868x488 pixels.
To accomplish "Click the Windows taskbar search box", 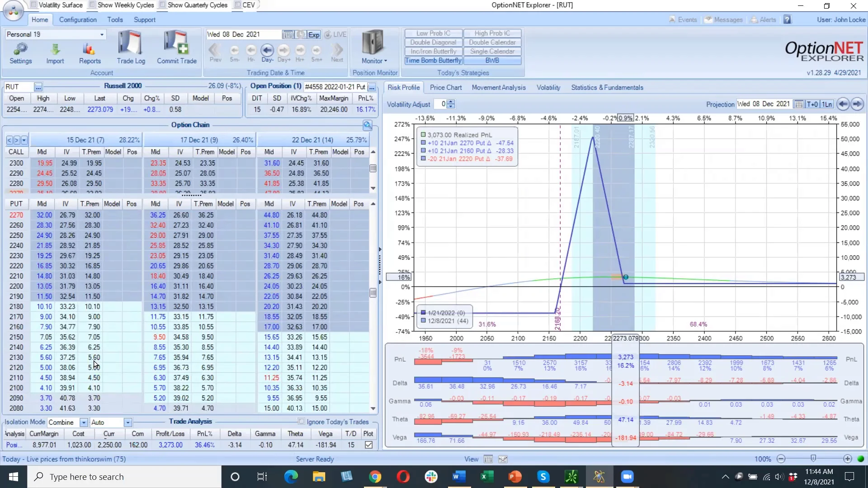I will point(124,477).
